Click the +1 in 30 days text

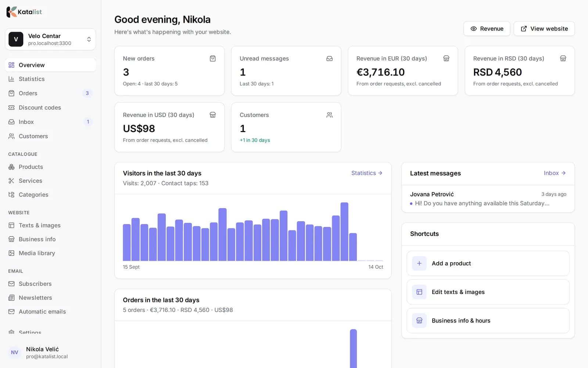[255, 140]
